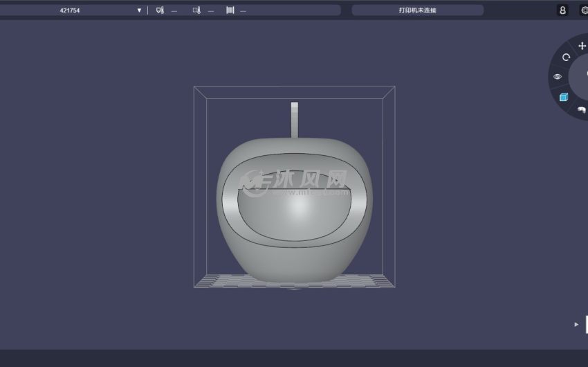This screenshot has width=588, height=367.
Task: Click the nozzle temperature icon
Action: click(x=160, y=10)
